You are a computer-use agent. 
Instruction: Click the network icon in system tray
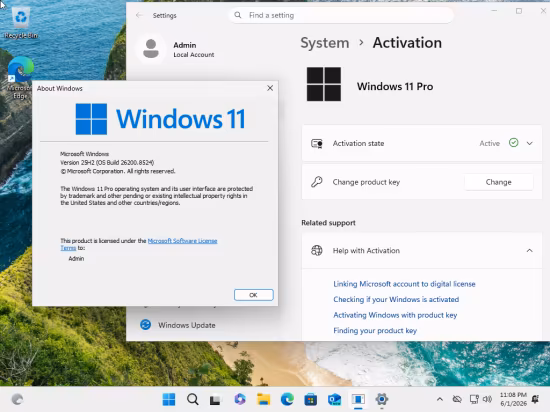[474, 399]
